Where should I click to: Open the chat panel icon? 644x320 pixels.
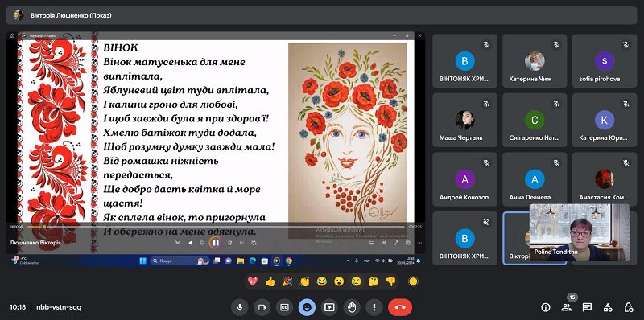click(x=588, y=307)
